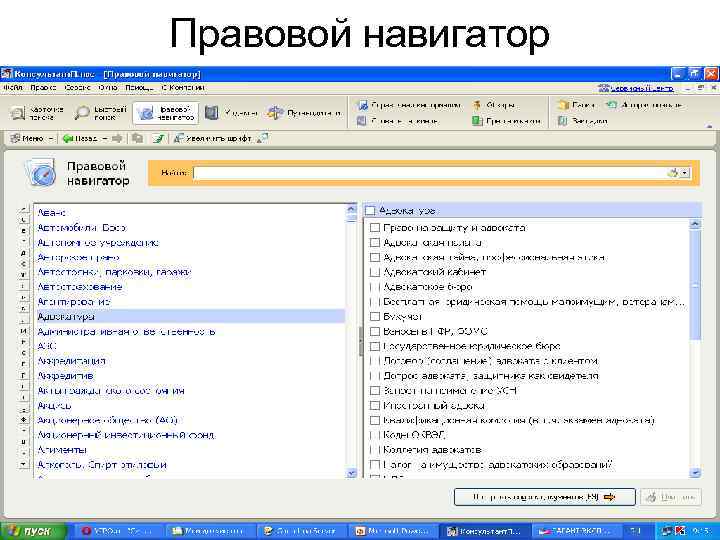Open Пресса и книги section

tap(507, 121)
